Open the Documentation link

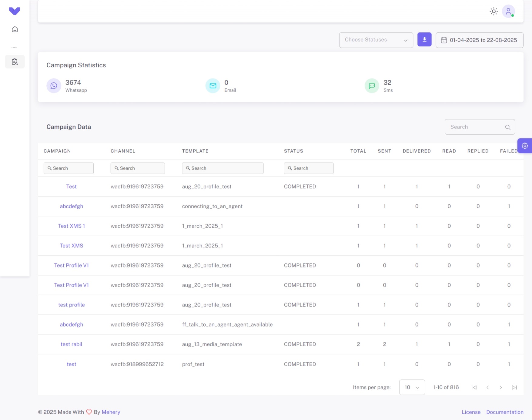(x=505, y=412)
